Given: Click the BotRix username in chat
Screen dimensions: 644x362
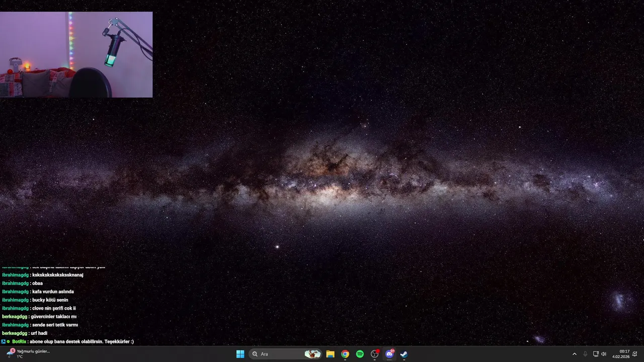Looking at the screenshot, I should pyautogui.click(x=19, y=341).
